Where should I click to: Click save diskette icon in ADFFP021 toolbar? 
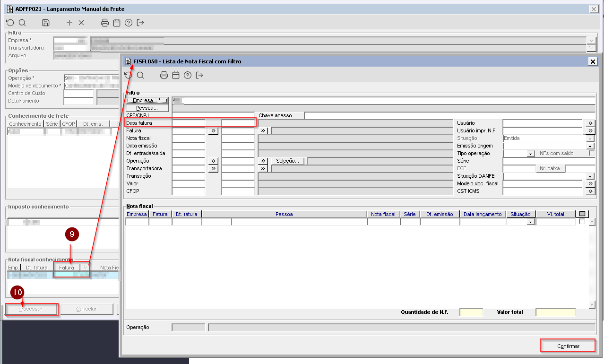click(x=46, y=23)
